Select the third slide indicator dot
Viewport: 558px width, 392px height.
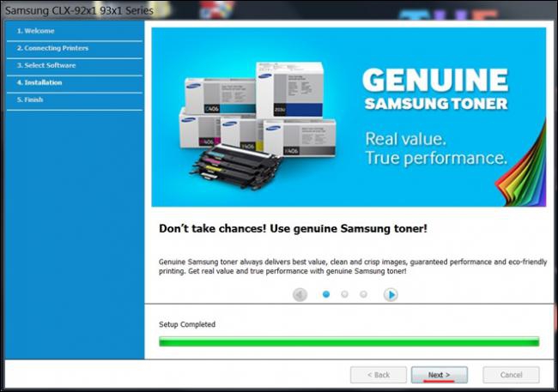pyautogui.click(x=363, y=294)
